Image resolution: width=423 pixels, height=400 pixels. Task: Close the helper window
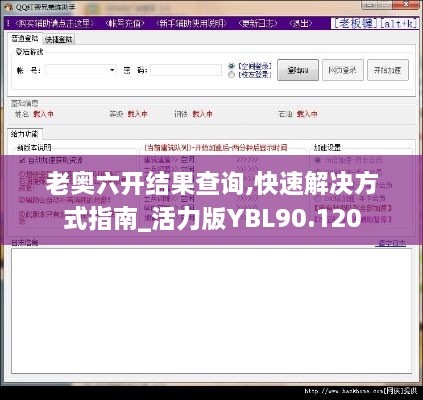(407, 5)
